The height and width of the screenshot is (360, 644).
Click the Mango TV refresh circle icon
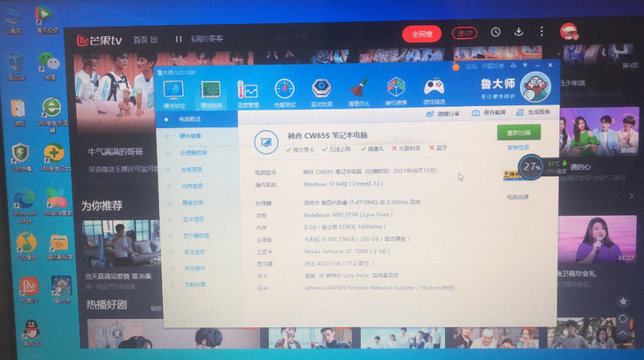point(623,318)
